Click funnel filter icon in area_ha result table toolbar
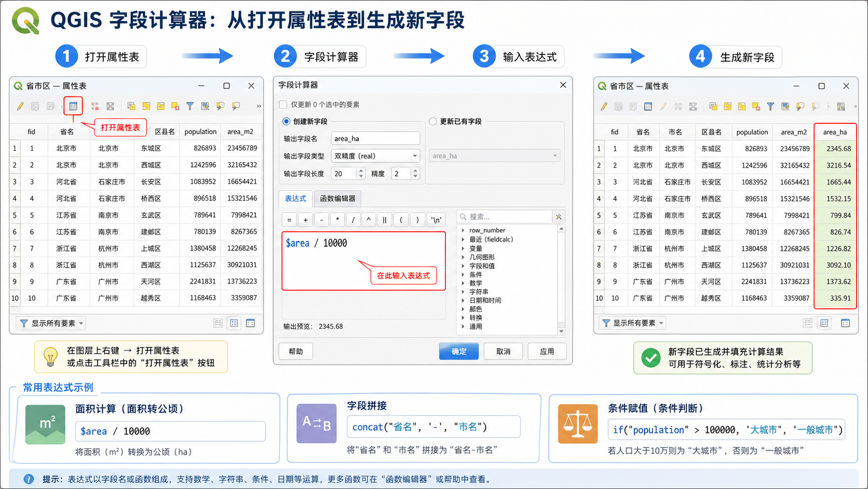 [x=770, y=107]
